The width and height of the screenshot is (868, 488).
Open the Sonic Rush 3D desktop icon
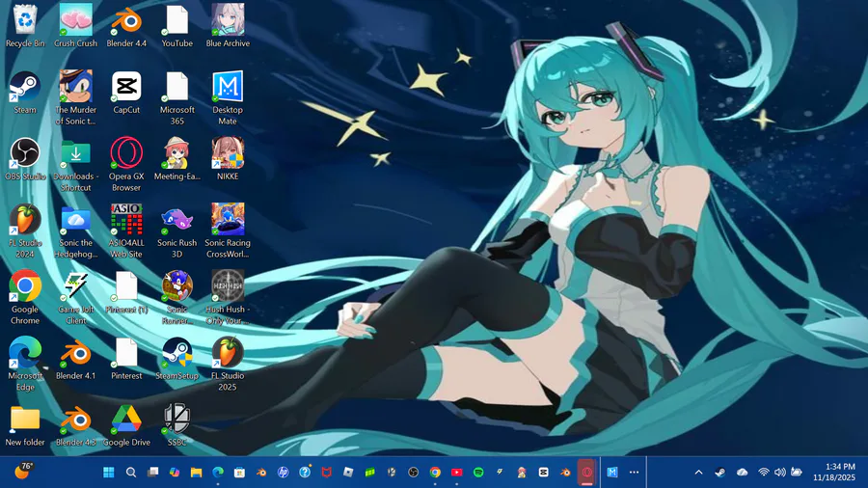coord(177,231)
